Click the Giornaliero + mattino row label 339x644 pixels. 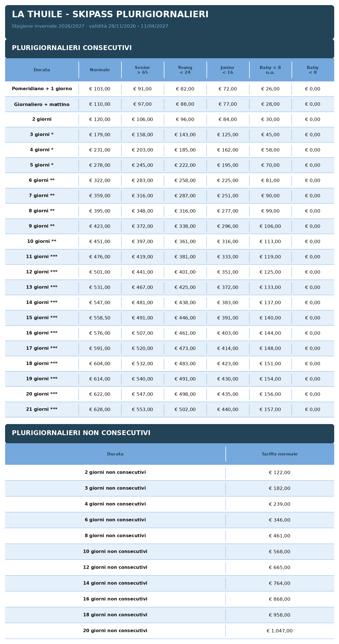click(x=42, y=104)
